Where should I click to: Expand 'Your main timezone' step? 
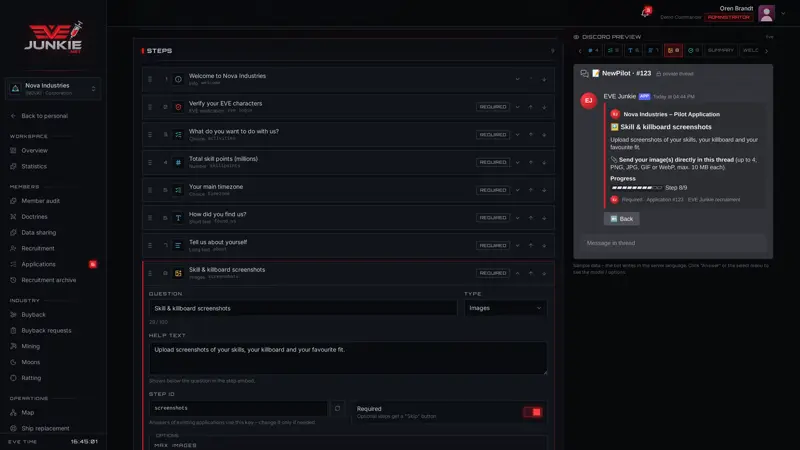click(517, 190)
